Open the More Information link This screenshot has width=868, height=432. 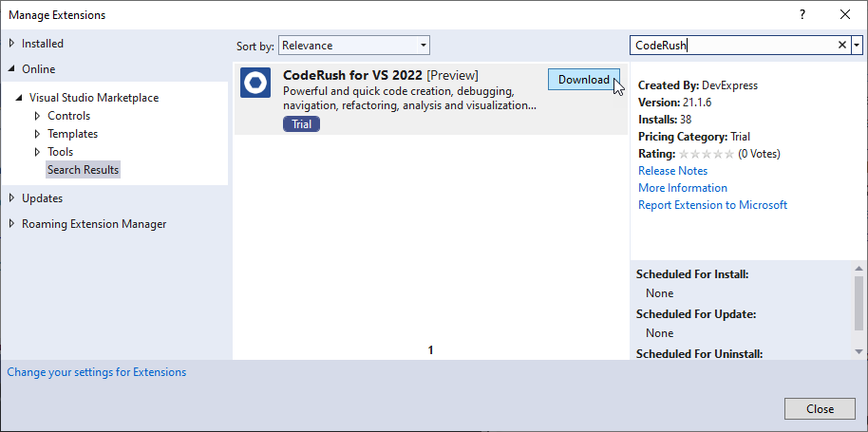coord(683,188)
